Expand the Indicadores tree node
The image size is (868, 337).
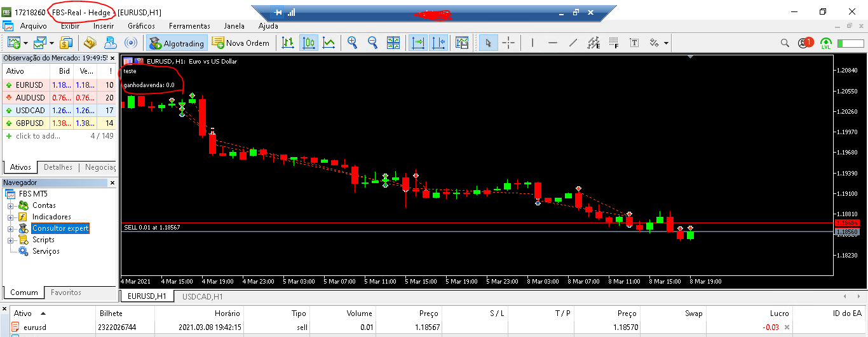click(x=11, y=217)
